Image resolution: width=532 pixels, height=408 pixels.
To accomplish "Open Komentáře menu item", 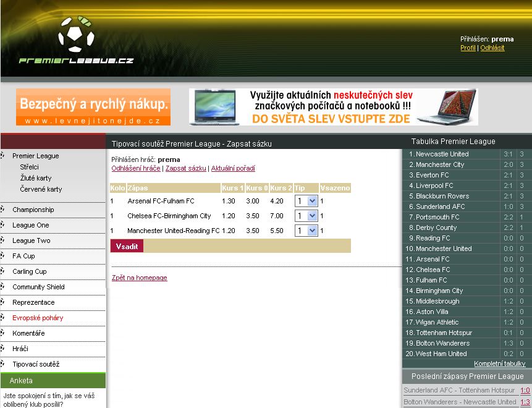I will [28, 333].
